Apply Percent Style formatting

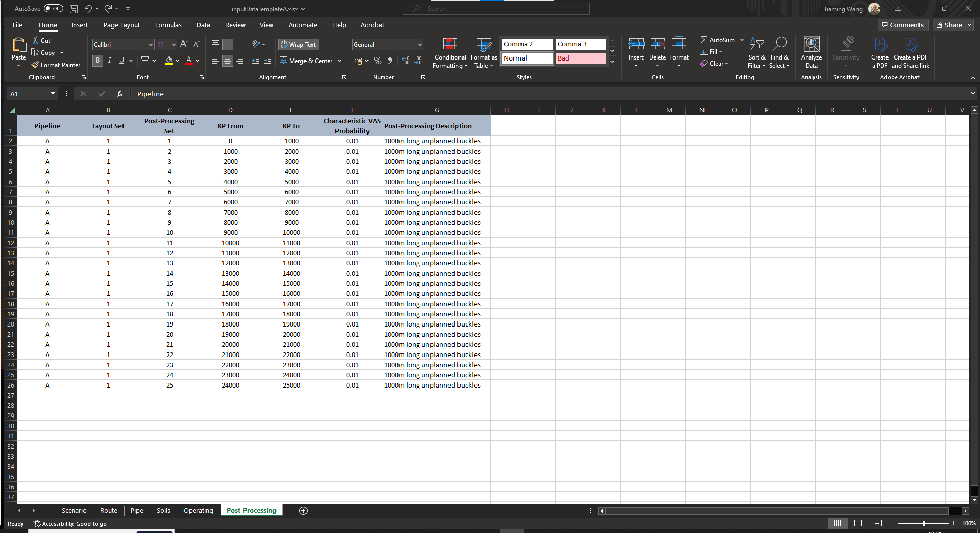click(378, 61)
